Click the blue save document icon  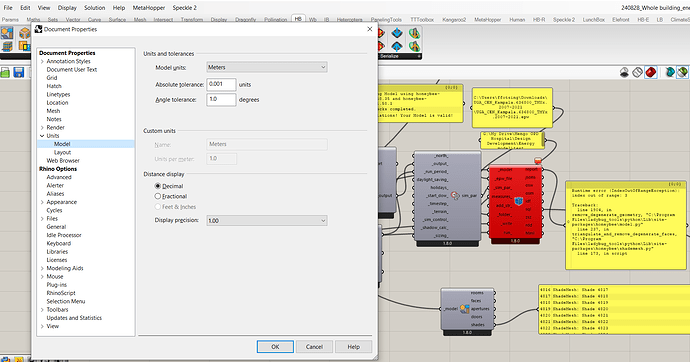pyautogui.click(x=18, y=73)
